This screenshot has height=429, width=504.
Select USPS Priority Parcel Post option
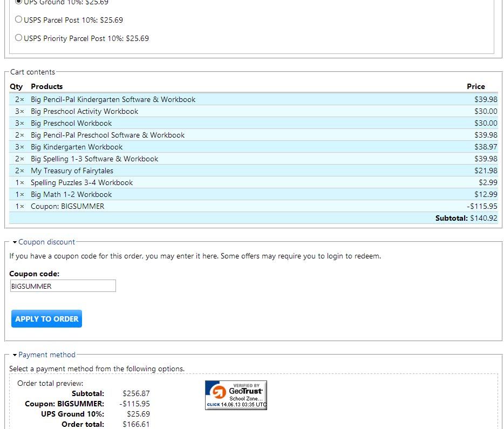pos(19,38)
